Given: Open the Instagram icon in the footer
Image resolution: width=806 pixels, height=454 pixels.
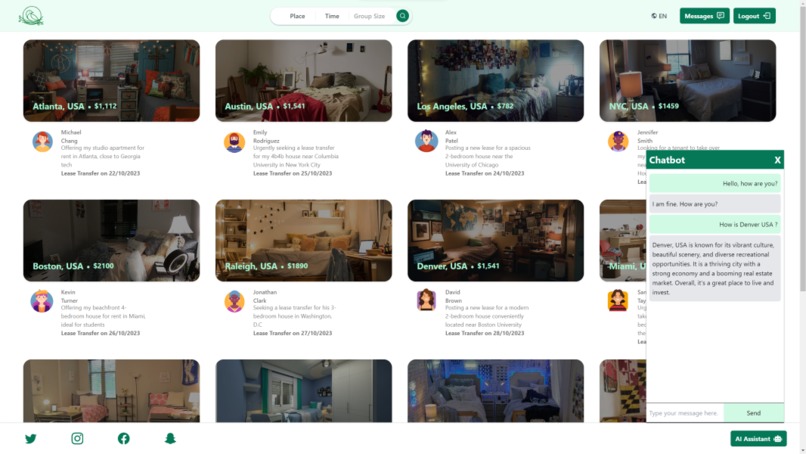Looking at the screenshot, I should (77, 439).
